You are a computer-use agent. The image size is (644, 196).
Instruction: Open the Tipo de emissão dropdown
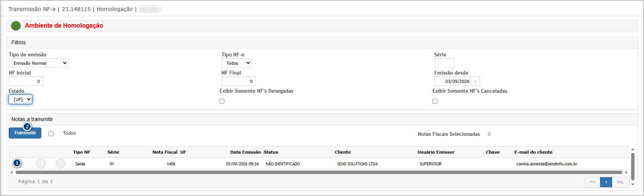[38, 63]
